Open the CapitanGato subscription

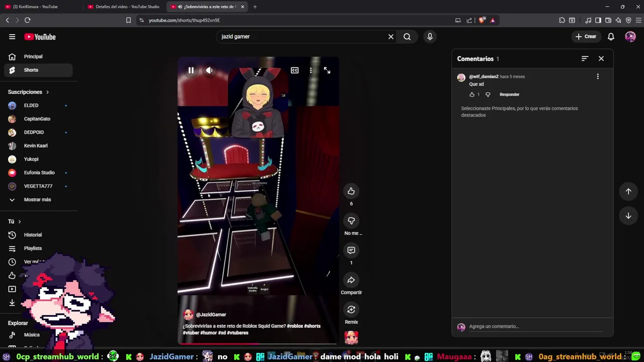[x=38, y=119]
